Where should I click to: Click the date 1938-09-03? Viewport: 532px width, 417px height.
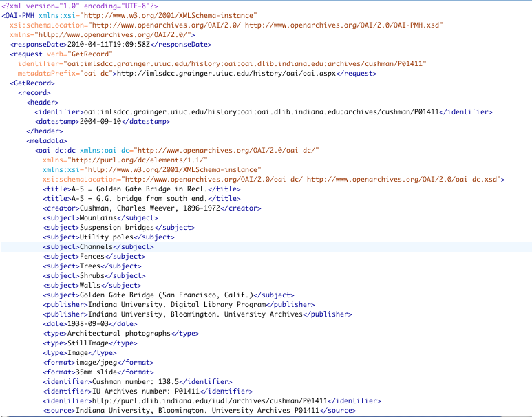90,324
